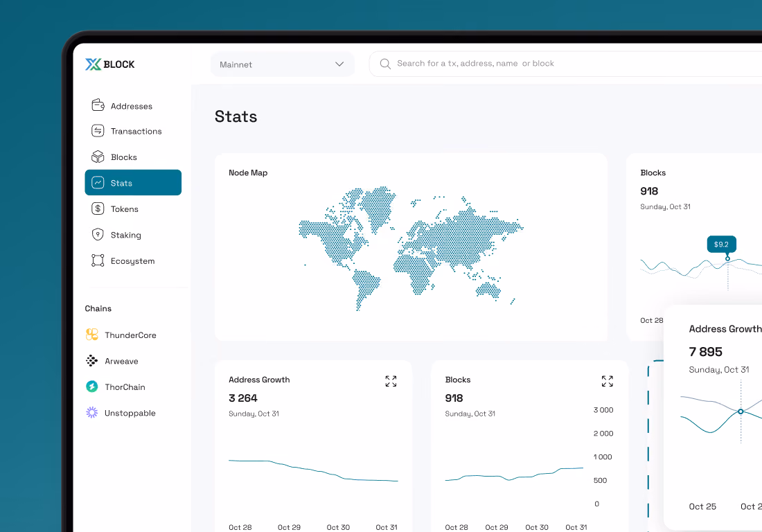Screen dimensions: 762x532
Task: Click the 1 000 y-axis label
Action: point(603,456)
